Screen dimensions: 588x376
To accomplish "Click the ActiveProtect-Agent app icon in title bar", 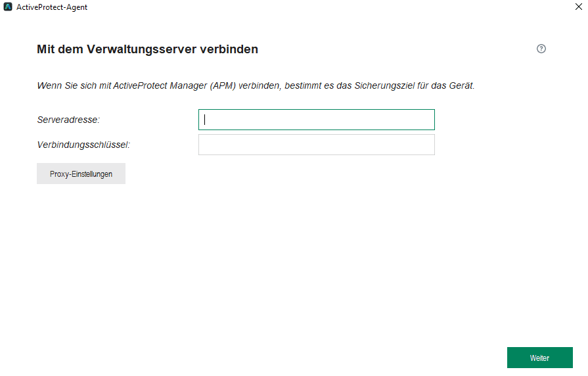I will tap(8, 7).
